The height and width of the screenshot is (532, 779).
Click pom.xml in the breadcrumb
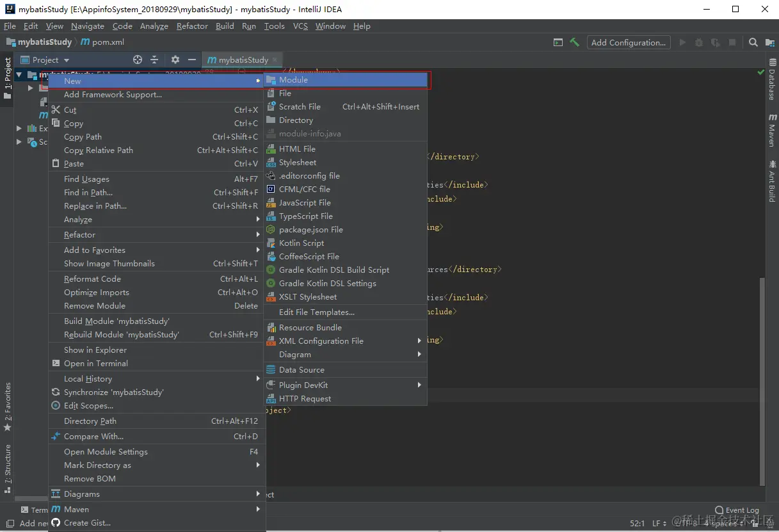[x=102, y=42]
